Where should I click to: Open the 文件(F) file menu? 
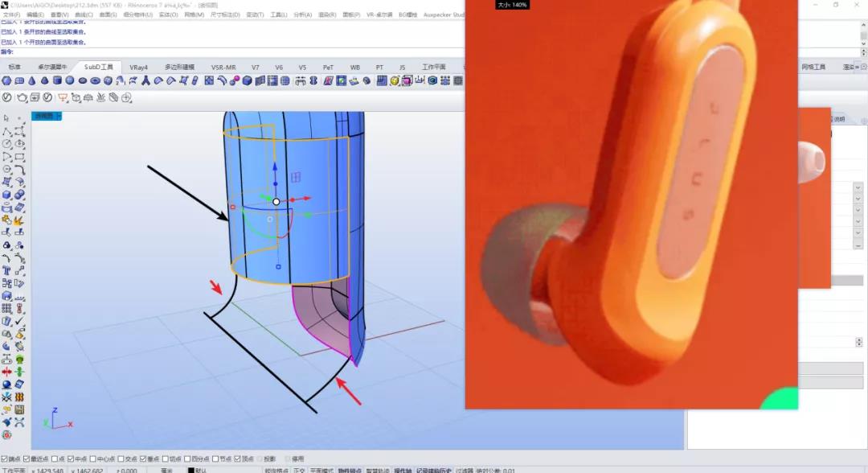tap(11, 14)
